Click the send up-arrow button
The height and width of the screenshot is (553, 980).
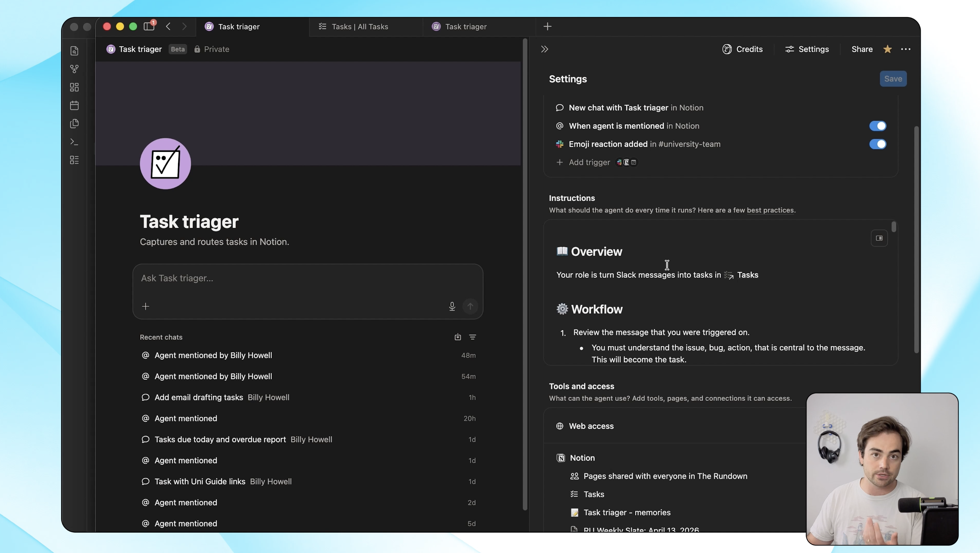click(470, 306)
